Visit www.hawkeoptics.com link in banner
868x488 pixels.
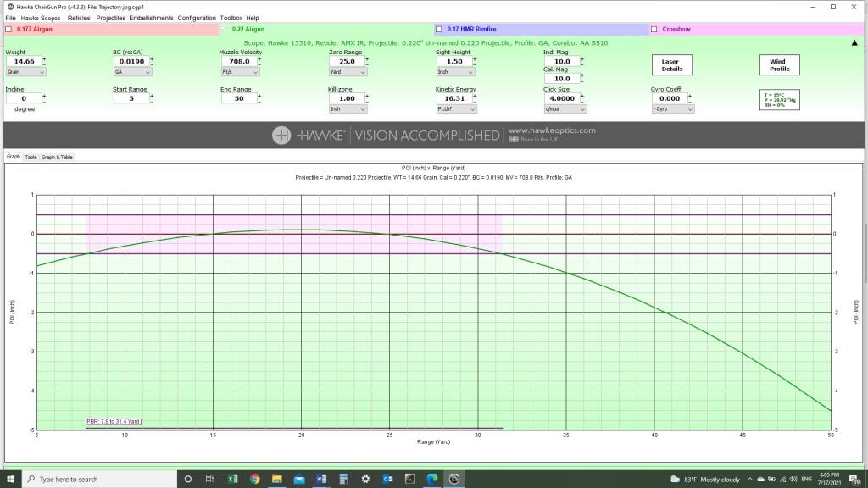(x=552, y=130)
